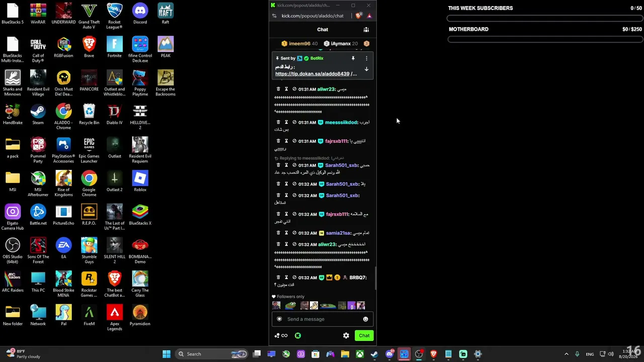Click the green Kick logo icon

coord(298,336)
